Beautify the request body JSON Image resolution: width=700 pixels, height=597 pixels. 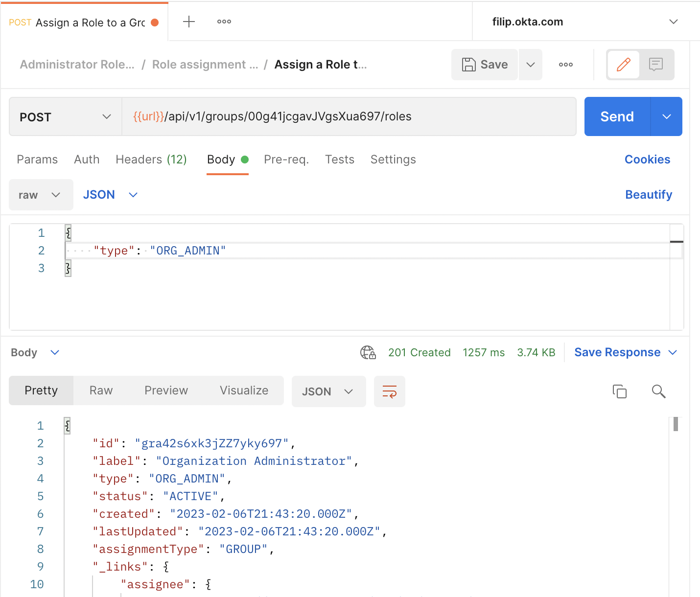click(648, 194)
